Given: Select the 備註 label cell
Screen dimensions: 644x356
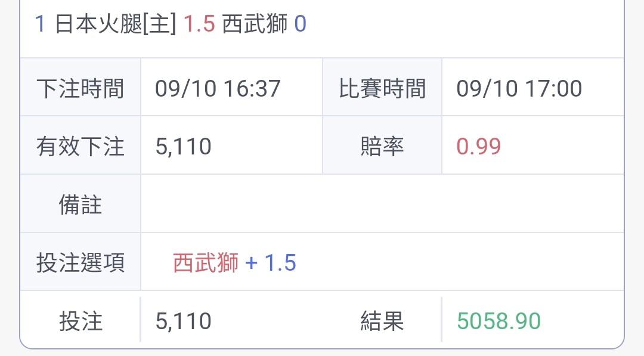Looking at the screenshot, I should tap(80, 204).
